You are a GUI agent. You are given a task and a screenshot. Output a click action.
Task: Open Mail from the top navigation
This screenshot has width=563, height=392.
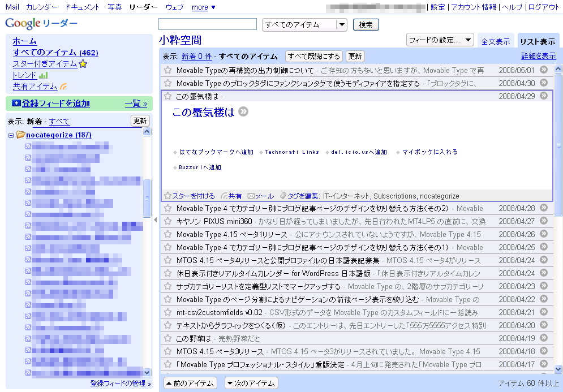(12, 7)
